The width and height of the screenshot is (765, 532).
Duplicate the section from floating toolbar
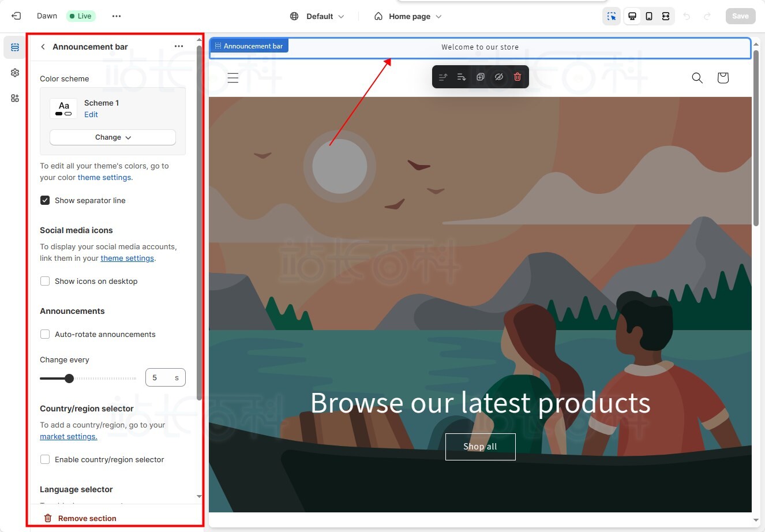pos(480,77)
